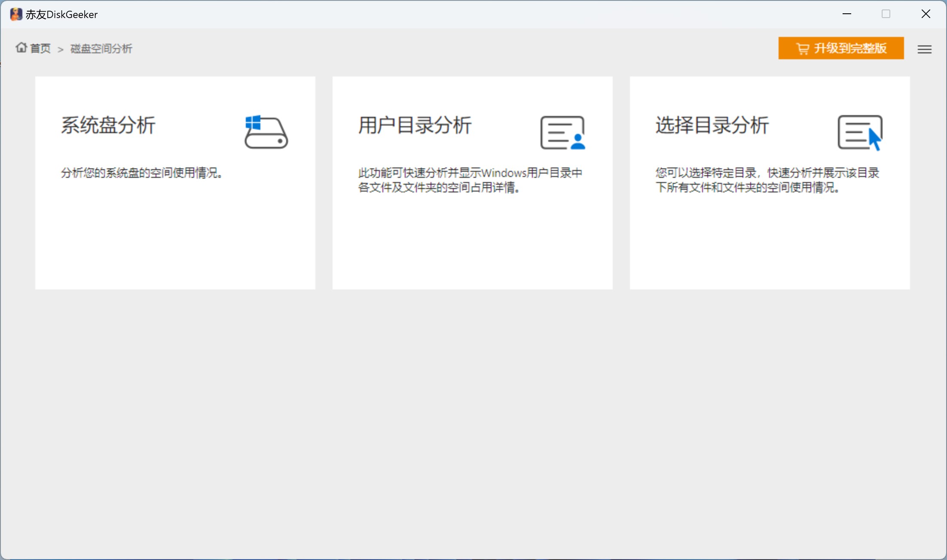
Task: Click the shopping cart icon on the upgrade button
Action: pyautogui.click(x=802, y=49)
